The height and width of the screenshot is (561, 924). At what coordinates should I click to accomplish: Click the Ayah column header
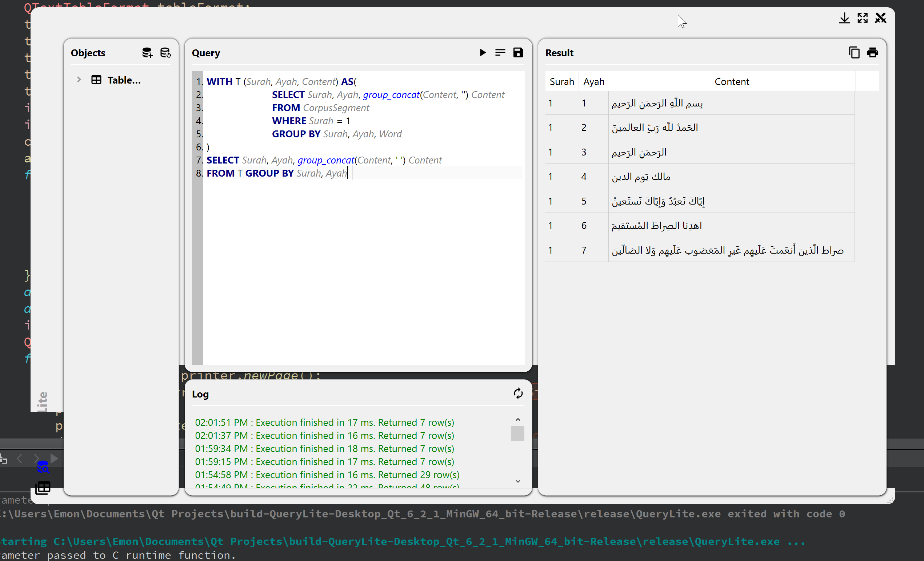[593, 82]
